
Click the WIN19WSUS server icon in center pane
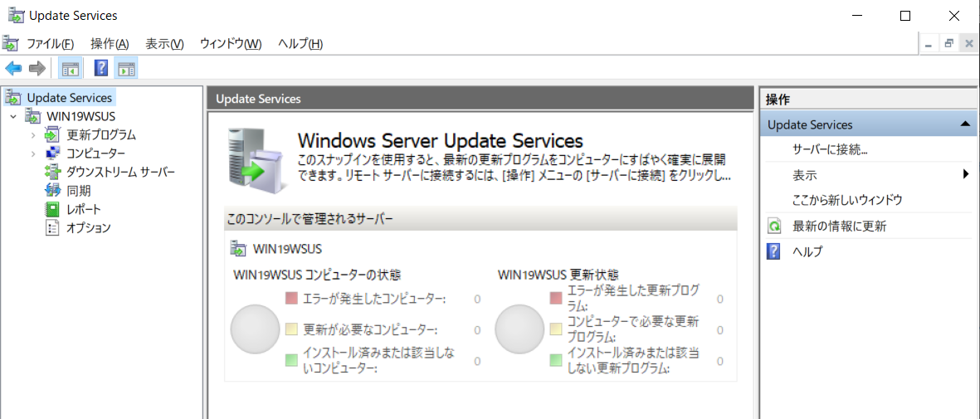238,248
